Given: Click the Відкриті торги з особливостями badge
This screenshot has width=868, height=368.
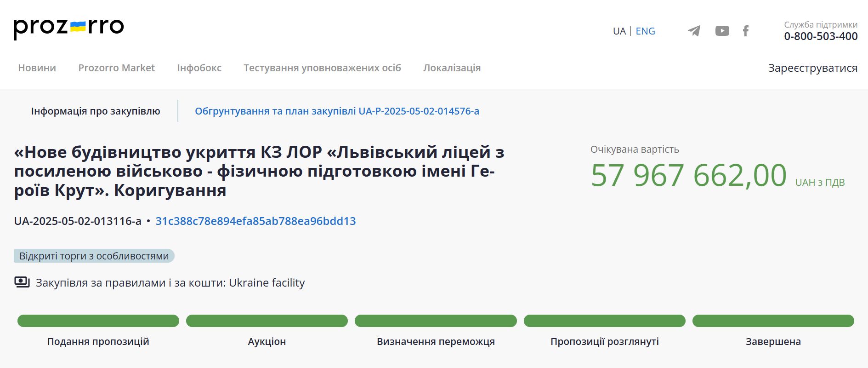Looking at the screenshot, I should tap(94, 256).
